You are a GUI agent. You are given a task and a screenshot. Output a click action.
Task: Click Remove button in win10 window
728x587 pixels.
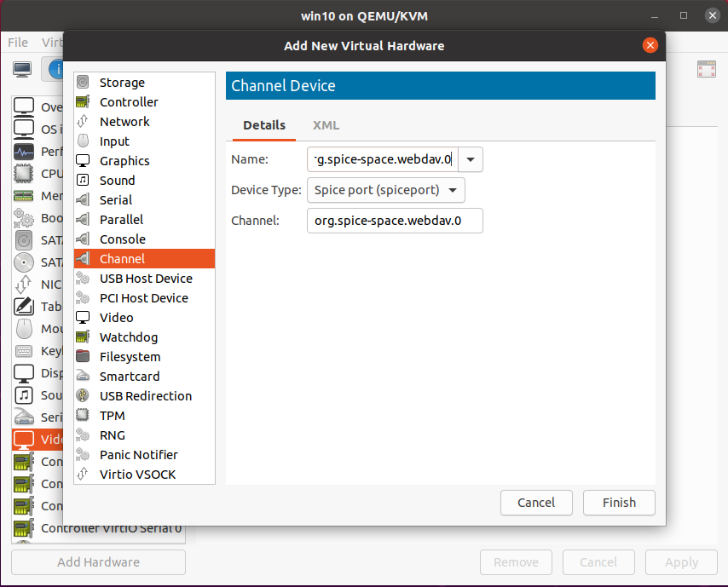point(516,562)
